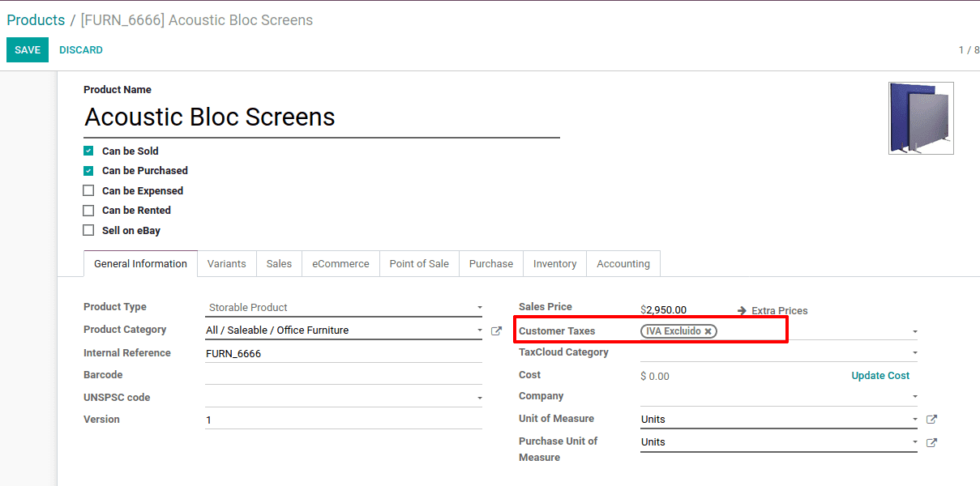The height and width of the screenshot is (486, 980).
Task: Open the Inventory tab
Action: 555,264
